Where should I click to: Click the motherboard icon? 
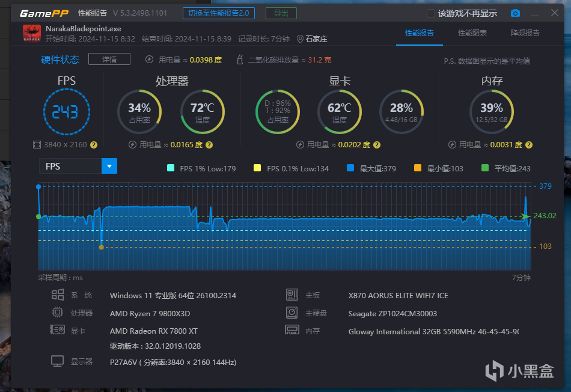pyautogui.click(x=292, y=295)
